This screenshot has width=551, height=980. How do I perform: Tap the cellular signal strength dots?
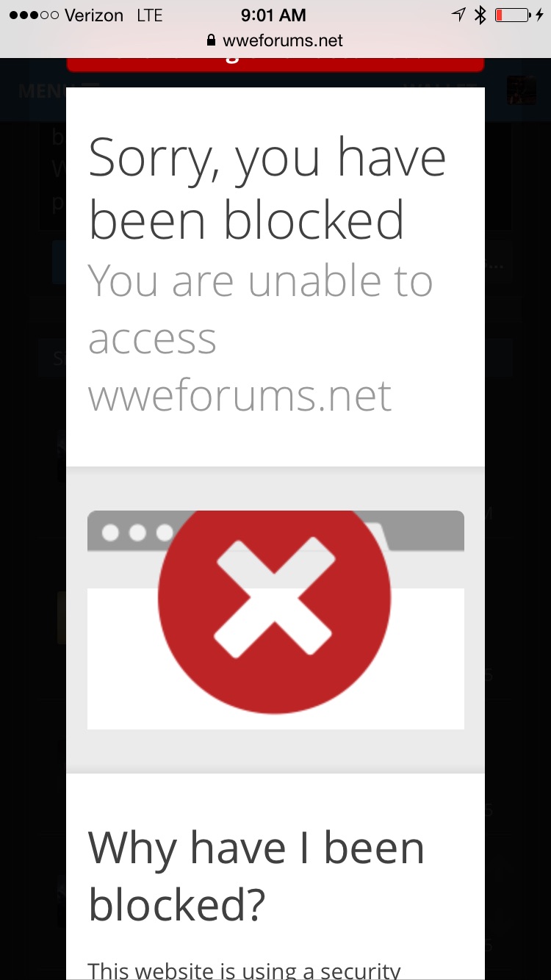click(33, 15)
